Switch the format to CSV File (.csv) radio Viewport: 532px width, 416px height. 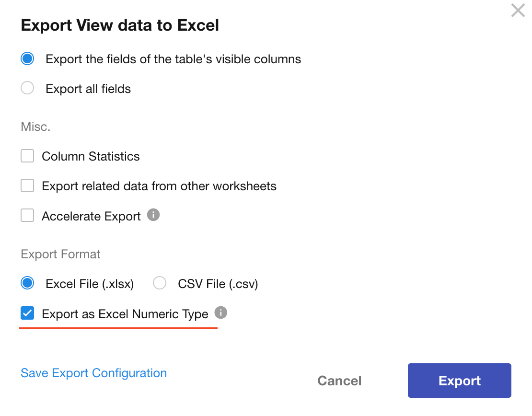pyautogui.click(x=160, y=283)
